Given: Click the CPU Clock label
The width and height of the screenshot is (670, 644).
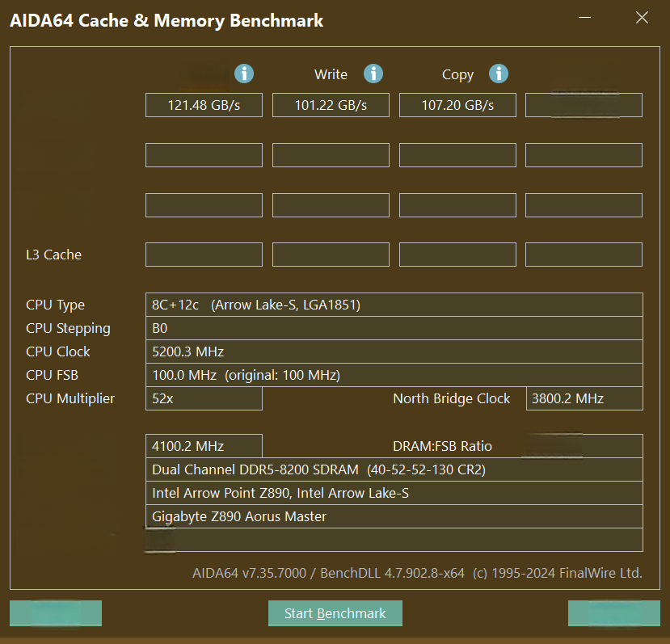Looking at the screenshot, I should (57, 351).
